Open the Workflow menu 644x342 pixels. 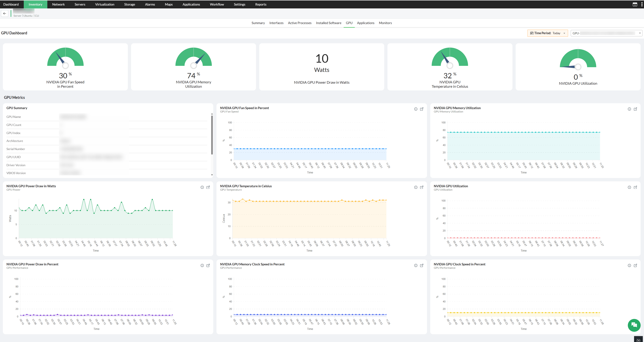click(217, 5)
